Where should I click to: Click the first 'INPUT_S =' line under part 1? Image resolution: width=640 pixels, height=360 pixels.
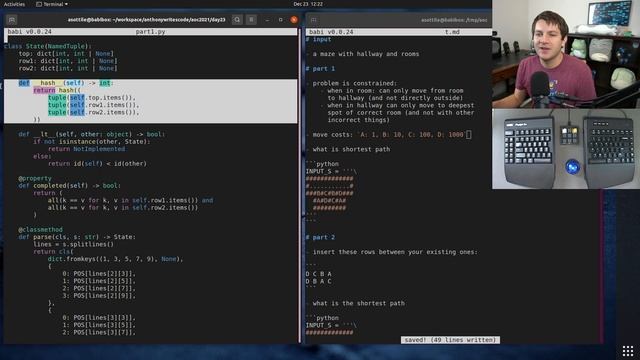331,171
